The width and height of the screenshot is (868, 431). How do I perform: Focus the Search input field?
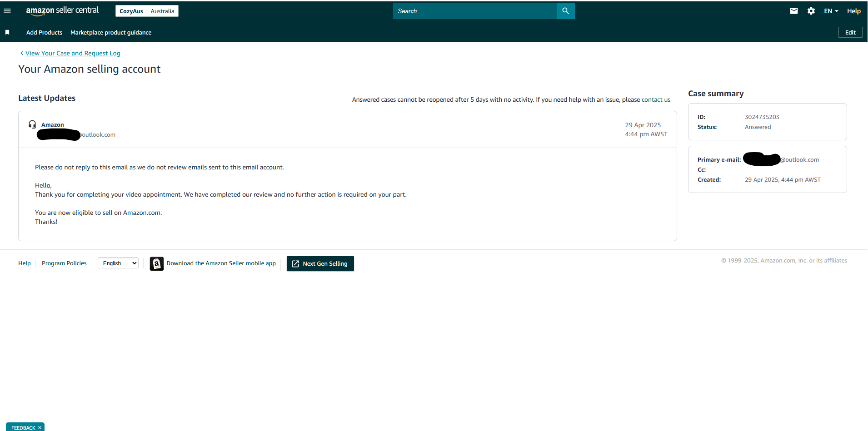coord(475,11)
